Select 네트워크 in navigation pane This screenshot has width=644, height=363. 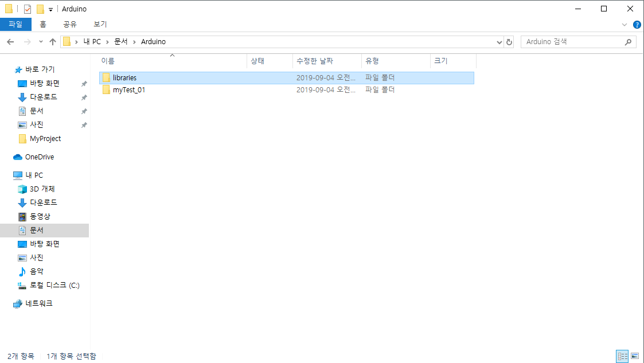(x=38, y=303)
